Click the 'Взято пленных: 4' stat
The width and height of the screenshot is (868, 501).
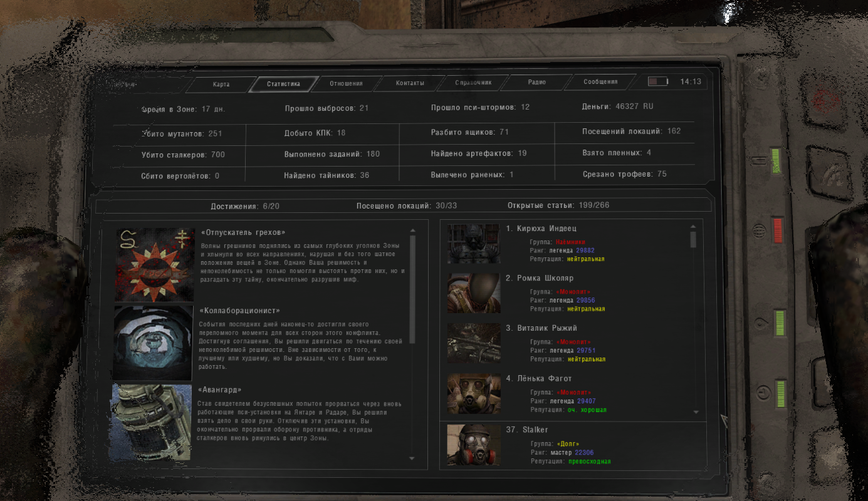click(x=617, y=153)
